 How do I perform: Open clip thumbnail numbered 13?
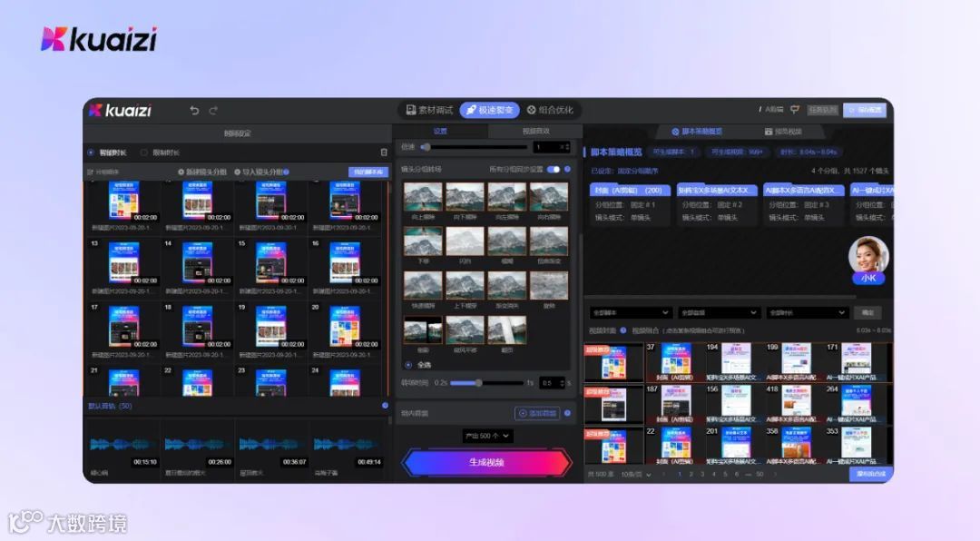pos(124,262)
